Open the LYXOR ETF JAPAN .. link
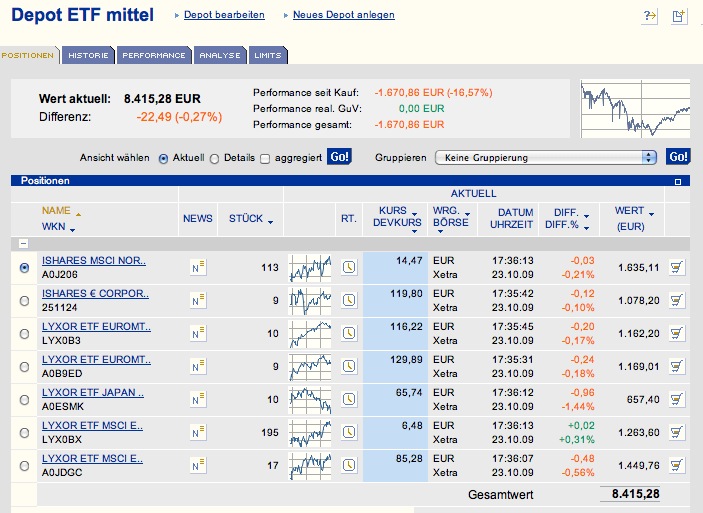 93,392
